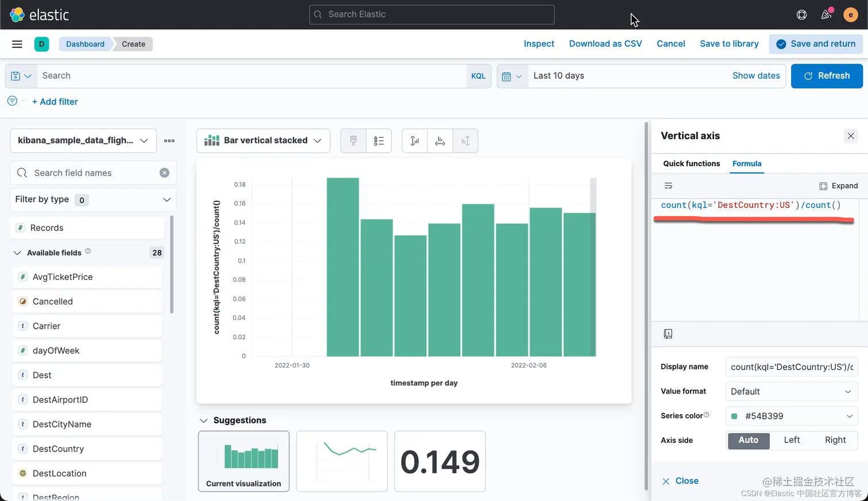Switch to the Quick functions tab

(x=691, y=164)
